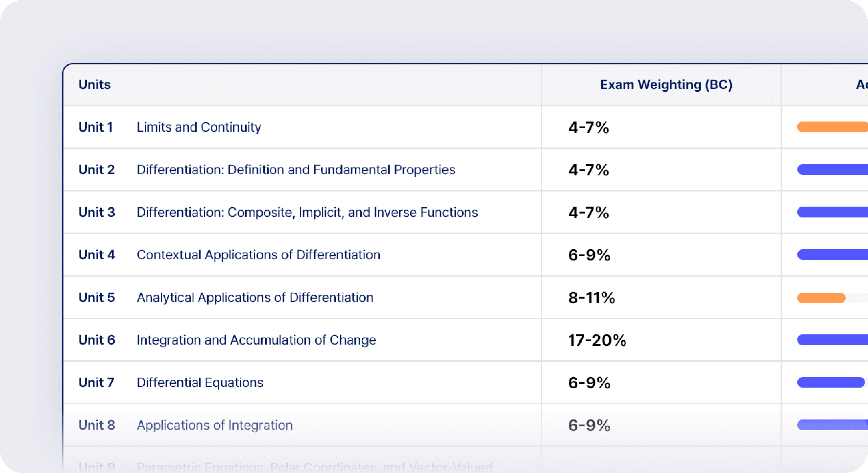This screenshot has width=868, height=473.
Task: Open Differentiation: Composite, Implicit, and Inverse Functions
Action: (x=307, y=213)
